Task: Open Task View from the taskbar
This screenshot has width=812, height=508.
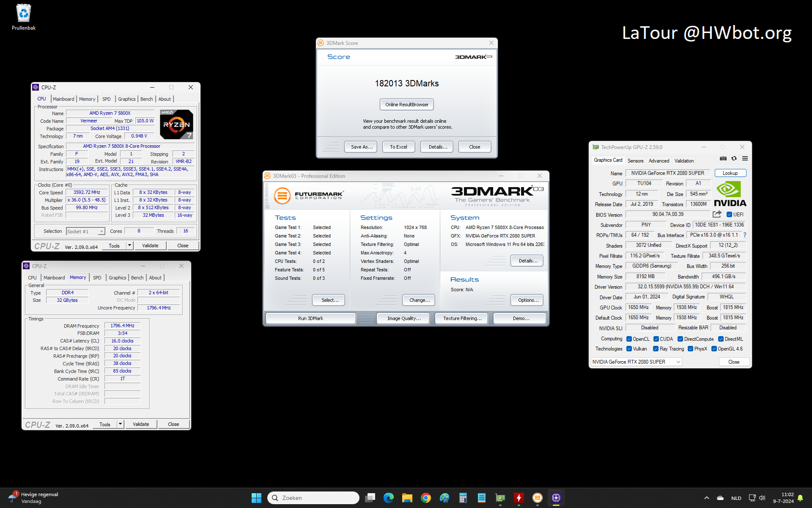Action: pos(370,498)
